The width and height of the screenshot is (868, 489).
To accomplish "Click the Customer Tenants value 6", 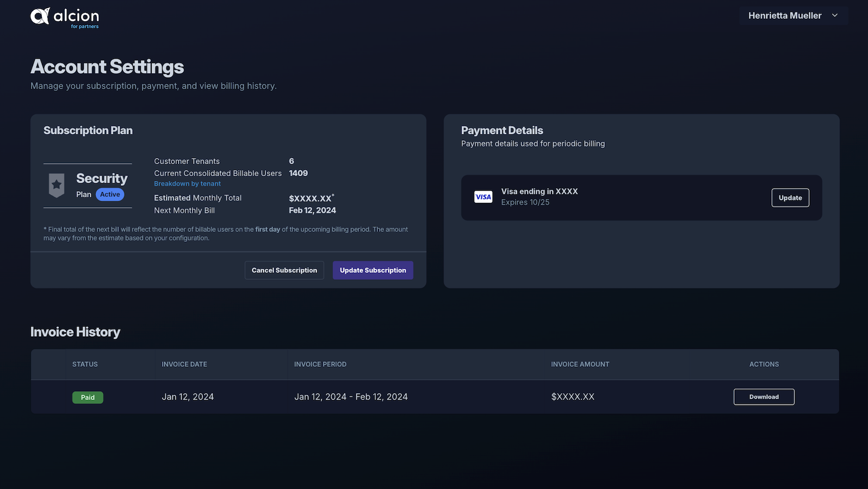I will 292,161.
